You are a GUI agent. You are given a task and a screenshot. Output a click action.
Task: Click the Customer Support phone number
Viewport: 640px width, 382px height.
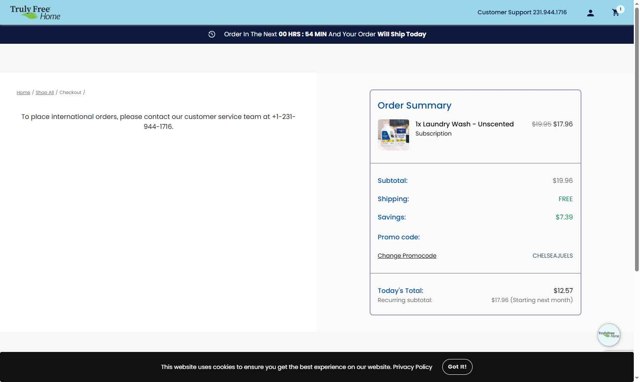click(x=549, y=12)
